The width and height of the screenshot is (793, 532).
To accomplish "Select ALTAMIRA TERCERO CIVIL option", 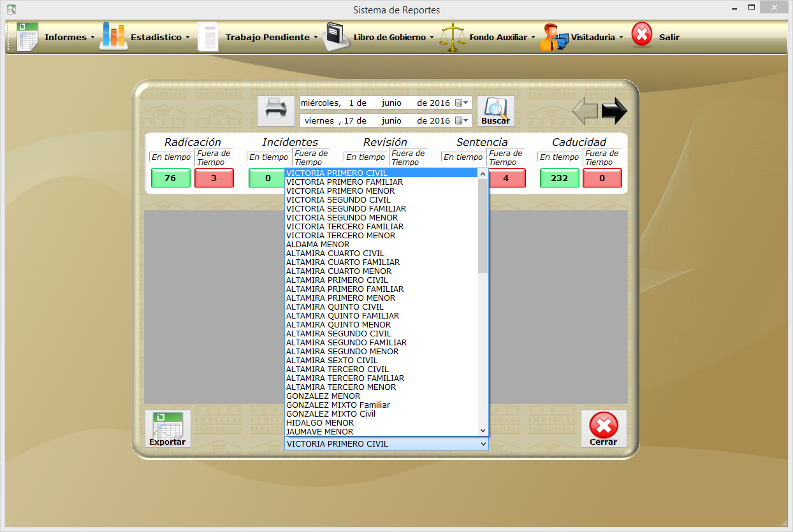I will (381, 369).
